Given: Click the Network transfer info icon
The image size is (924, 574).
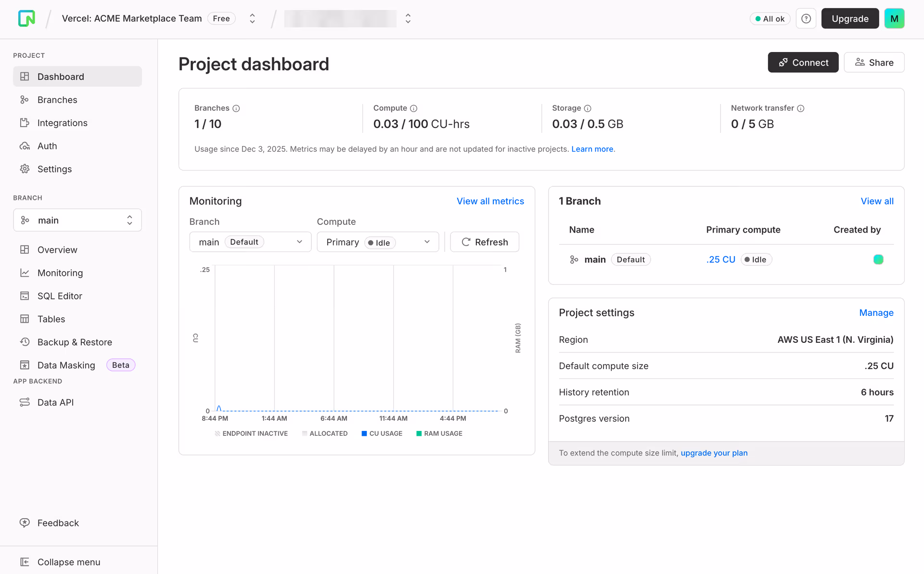Looking at the screenshot, I should [x=801, y=108].
